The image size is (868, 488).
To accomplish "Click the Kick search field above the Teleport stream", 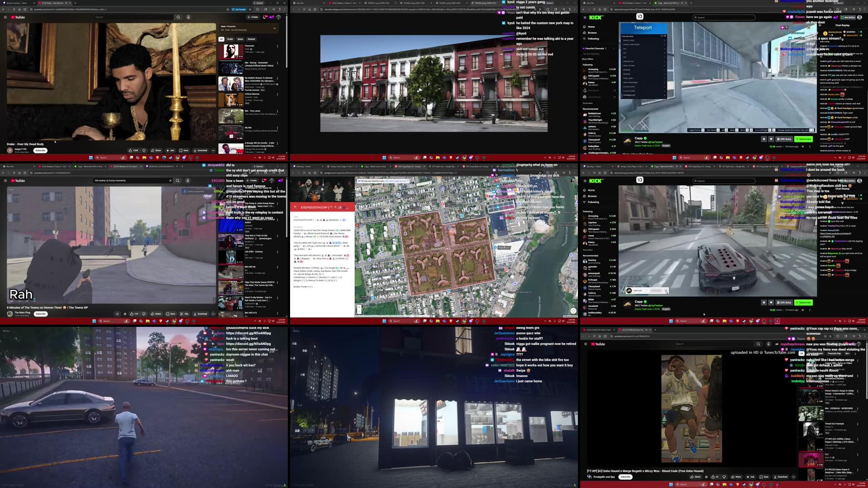I will pos(724,17).
